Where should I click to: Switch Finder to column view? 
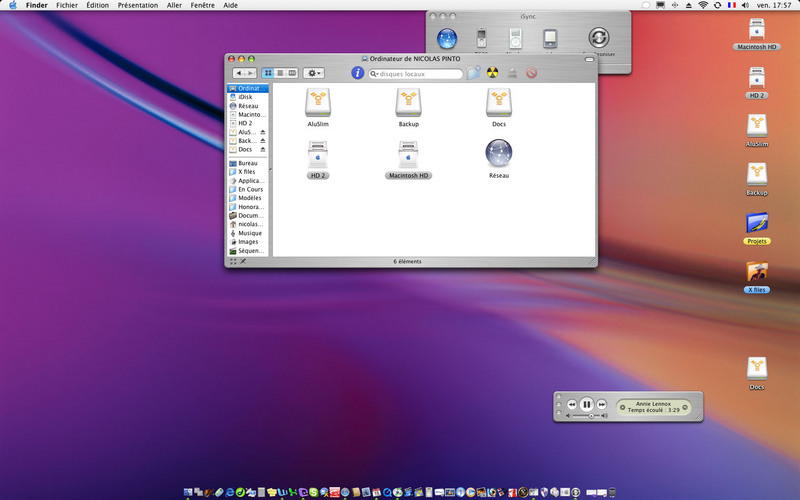tap(292, 73)
